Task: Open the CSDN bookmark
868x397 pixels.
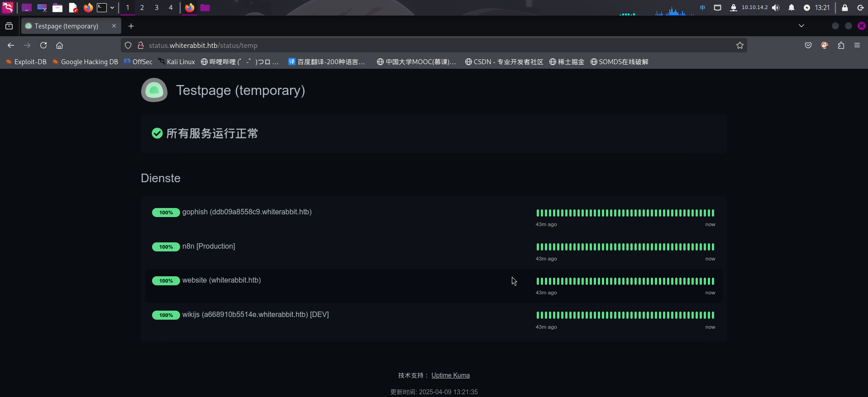Action: tap(504, 62)
